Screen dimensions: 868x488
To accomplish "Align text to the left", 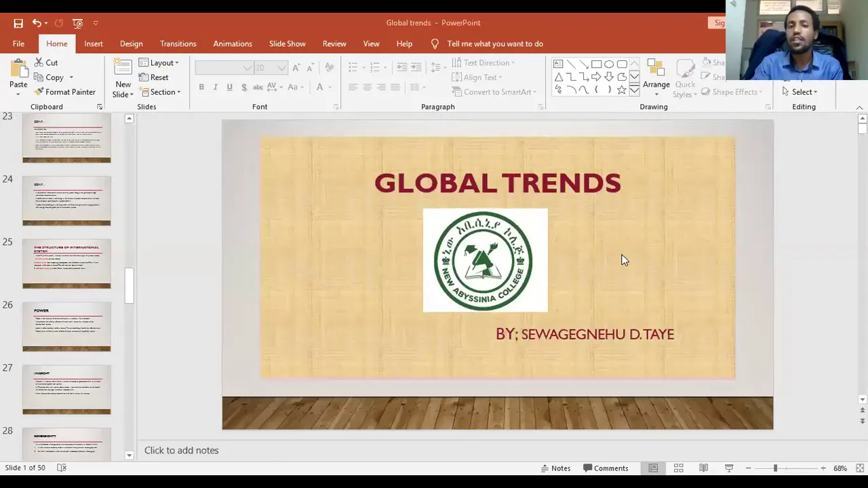I will (353, 87).
